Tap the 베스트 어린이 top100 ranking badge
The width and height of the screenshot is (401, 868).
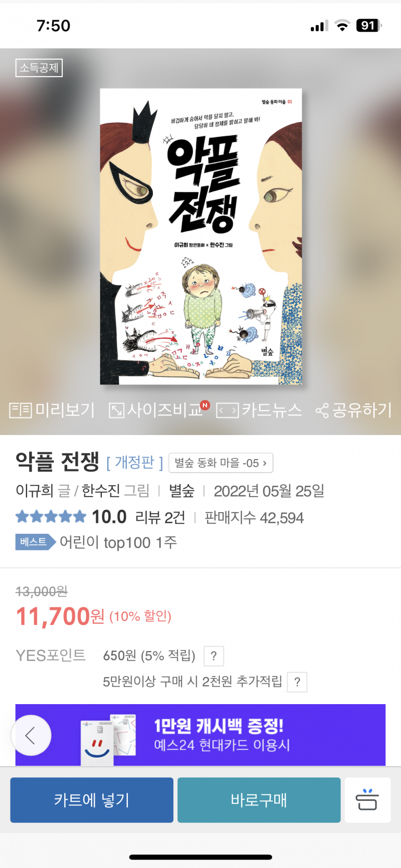96,542
